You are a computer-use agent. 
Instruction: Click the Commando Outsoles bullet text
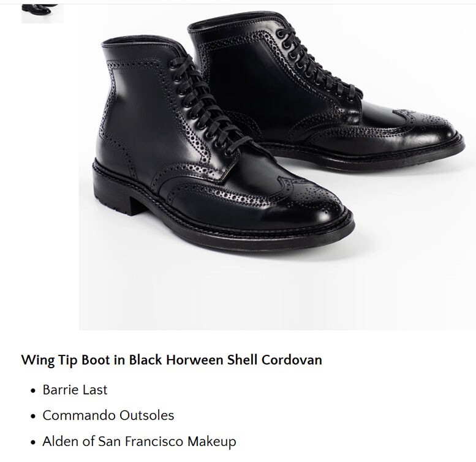pos(108,415)
